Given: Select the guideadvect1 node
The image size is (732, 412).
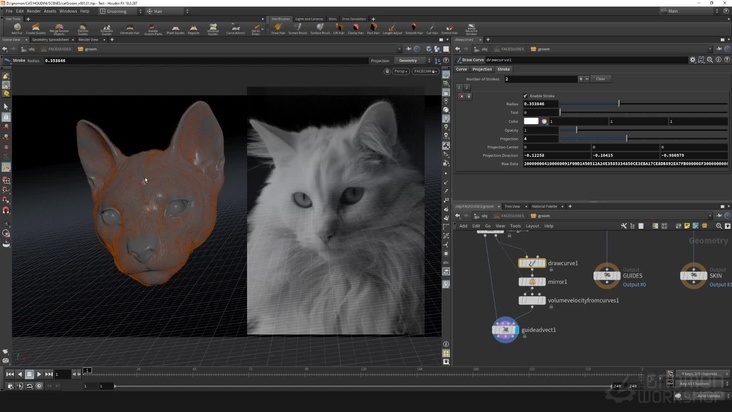Looking at the screenshot, I should pyautogui.click(x=505, y=329).
